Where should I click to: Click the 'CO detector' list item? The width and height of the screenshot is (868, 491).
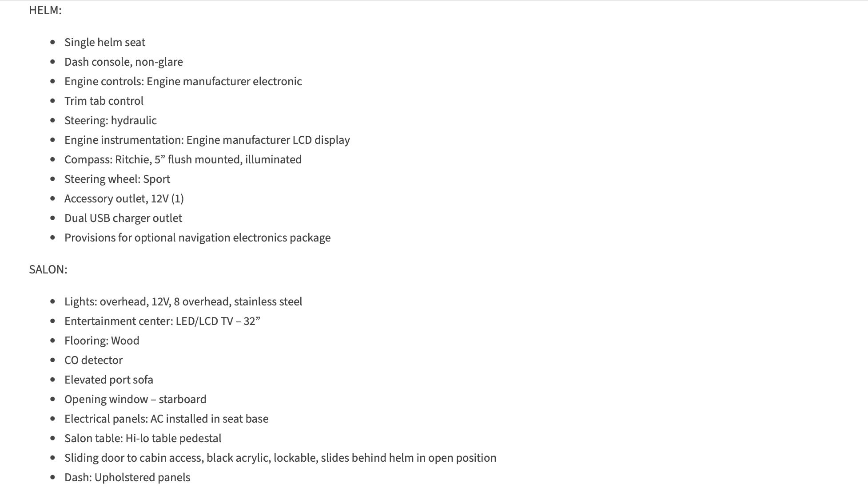tap(93, 360)
